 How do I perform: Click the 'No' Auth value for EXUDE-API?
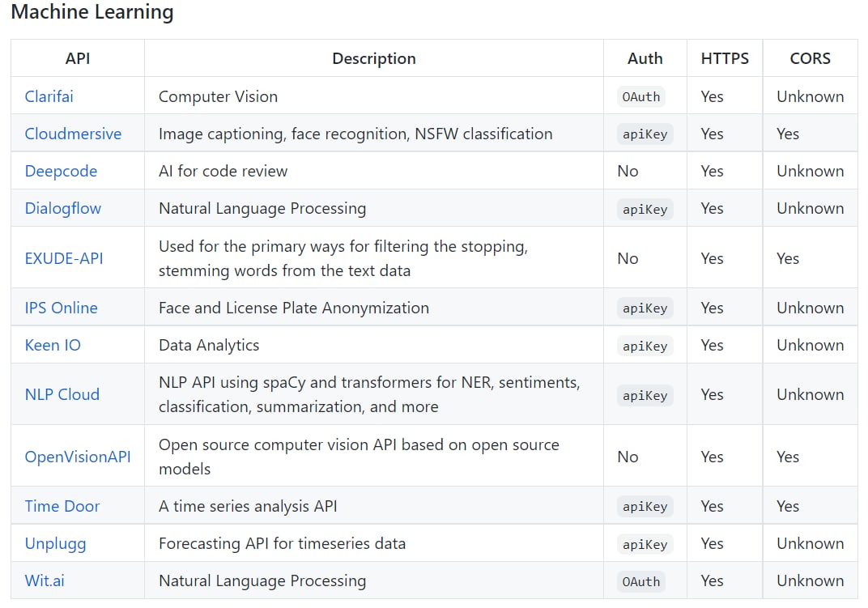[x=628, y=258]
